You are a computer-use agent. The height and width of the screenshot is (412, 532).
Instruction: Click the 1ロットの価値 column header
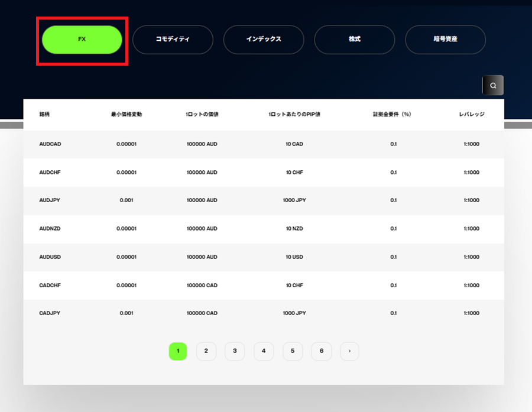pos(202,114)
